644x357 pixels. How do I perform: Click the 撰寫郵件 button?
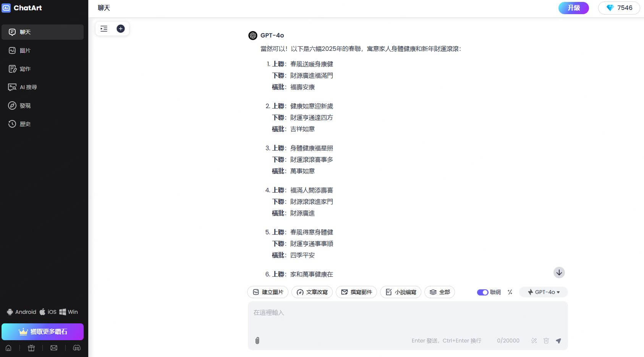coord(356,292)
